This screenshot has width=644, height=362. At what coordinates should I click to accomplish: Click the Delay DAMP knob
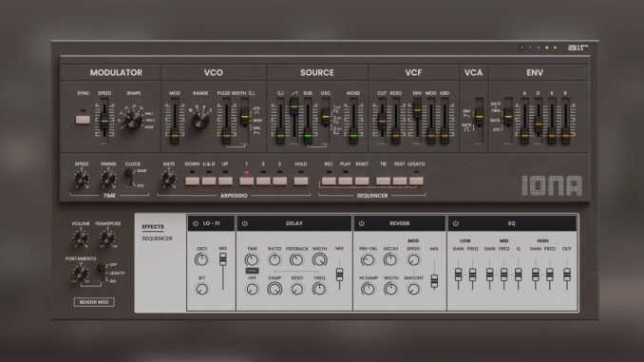pyautogui.click(x=275, y=289)
